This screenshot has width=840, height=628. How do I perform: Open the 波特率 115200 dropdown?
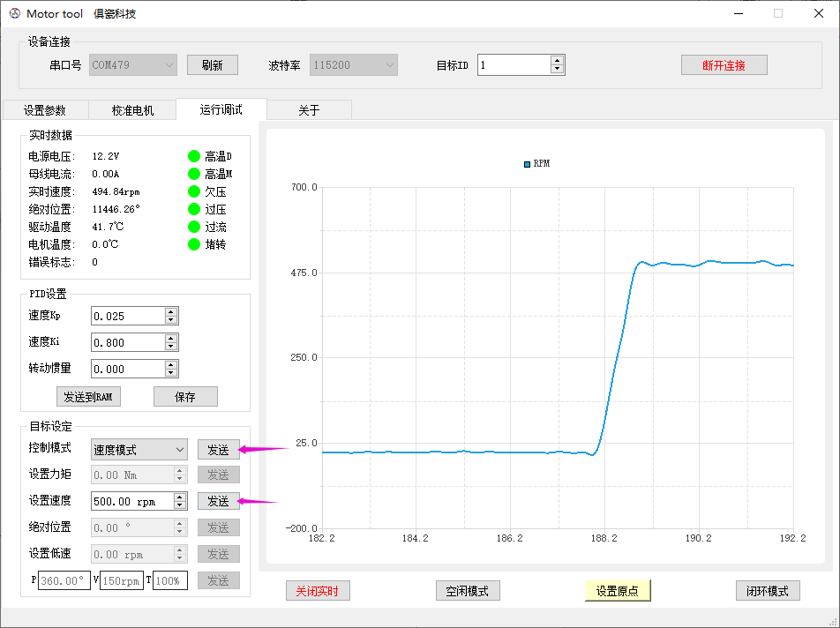click(x=354, y=64)
